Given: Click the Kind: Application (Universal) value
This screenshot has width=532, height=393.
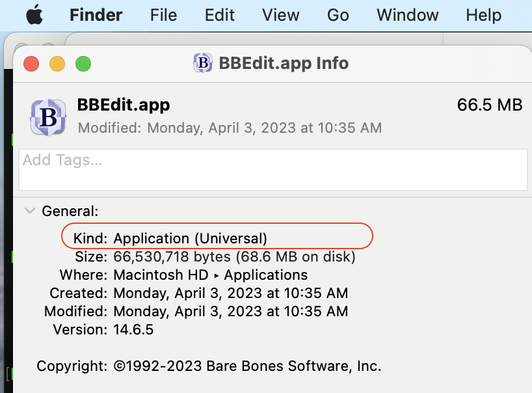Looking at the screenshot, I should (x=190, y=238).
